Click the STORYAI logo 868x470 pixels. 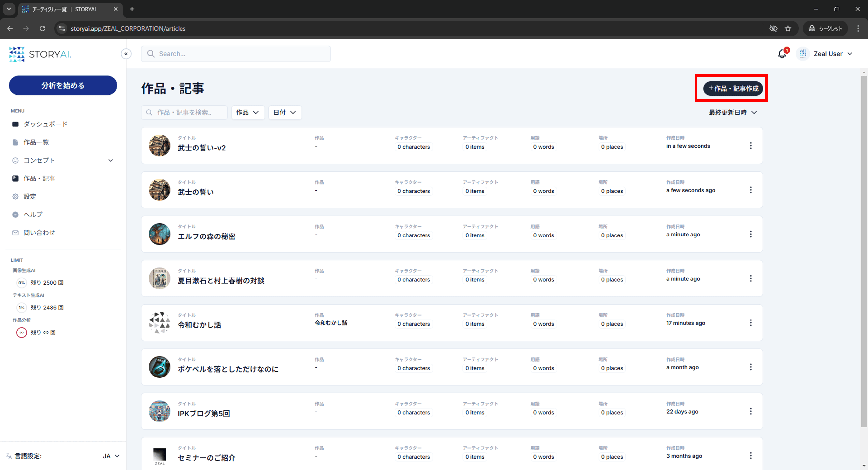(x=40, y=54)
